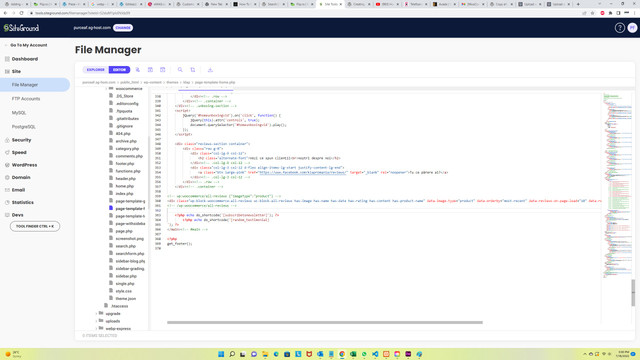Click the Security shield icon
This screenshot has width=640, height=360.
click(x=7, y=140)
